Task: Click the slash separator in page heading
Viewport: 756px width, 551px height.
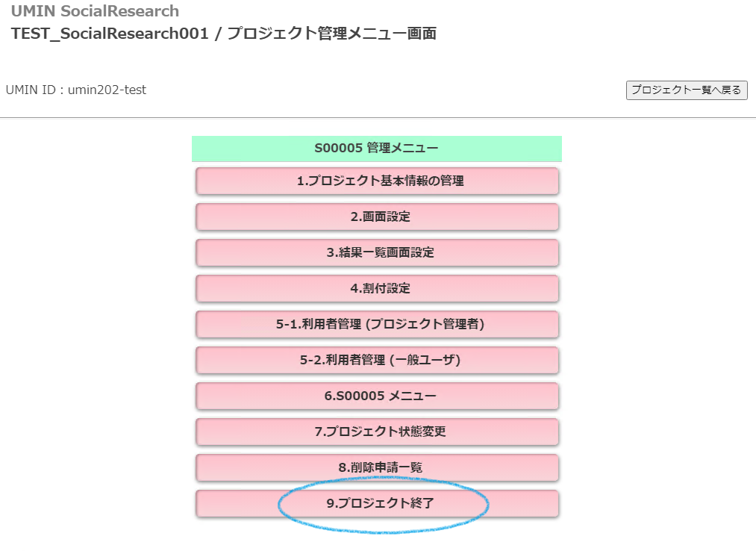Action: pyautogui.click(x=217, y=34)
